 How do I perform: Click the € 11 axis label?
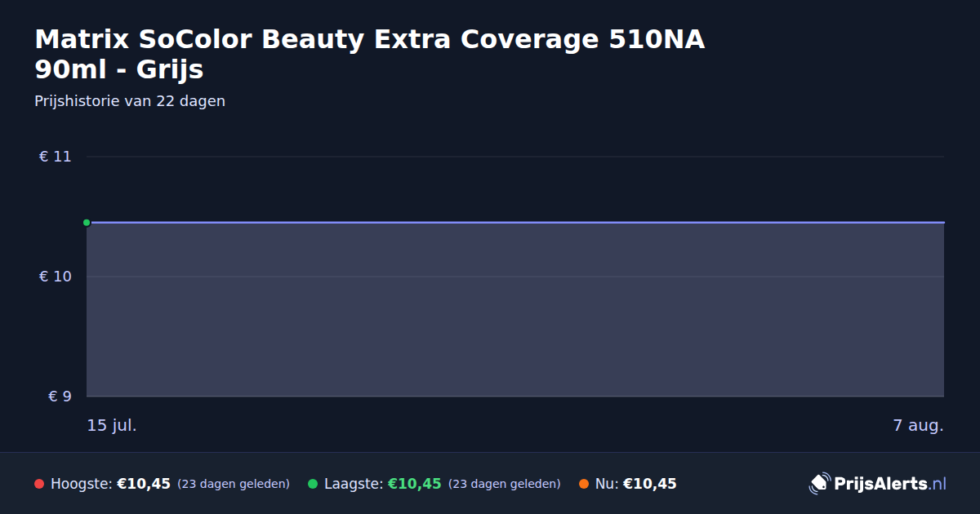coord(56,157)
